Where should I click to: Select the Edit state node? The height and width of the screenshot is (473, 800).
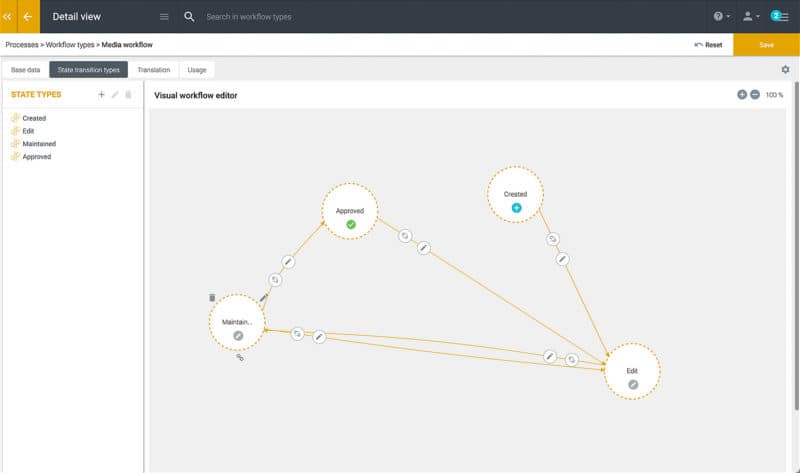(633, 371)
